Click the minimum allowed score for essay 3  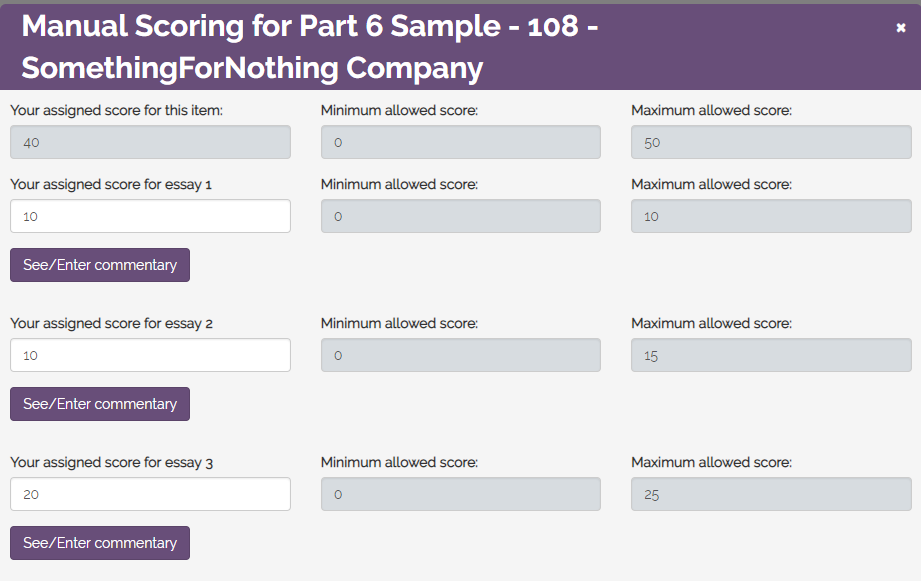(x=460, y=493)
